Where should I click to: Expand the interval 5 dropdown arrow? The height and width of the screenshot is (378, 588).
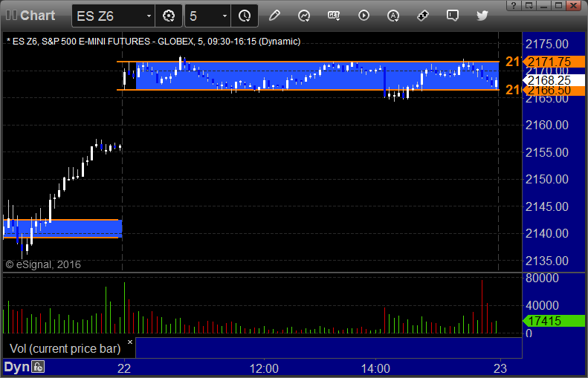tap(224, 16)
